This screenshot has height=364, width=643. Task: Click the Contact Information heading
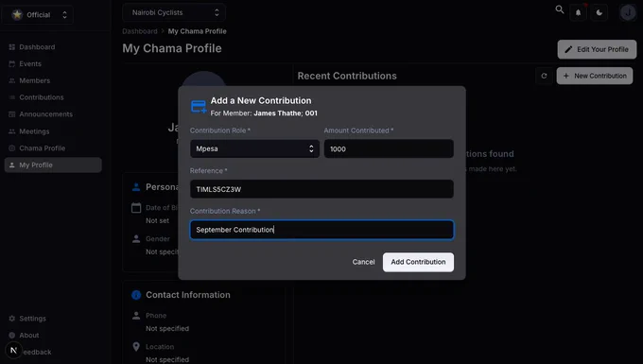(188, 295)
